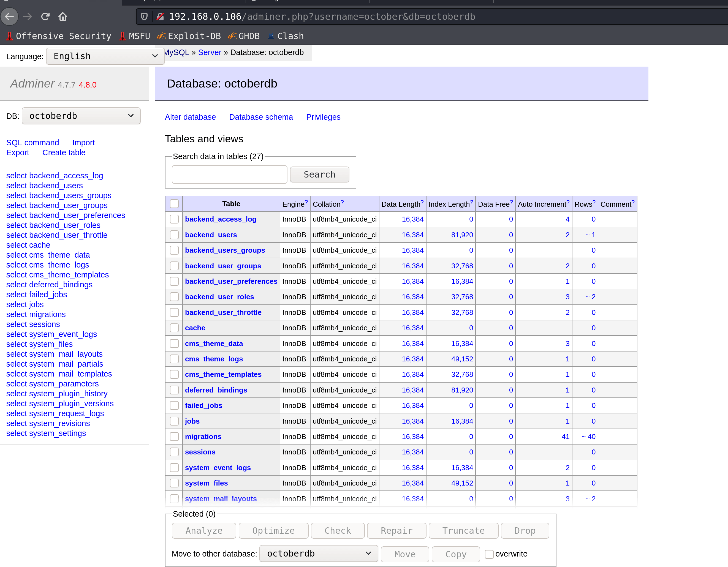Open the Offensive Security bookmark

click(x=59, y=36)
